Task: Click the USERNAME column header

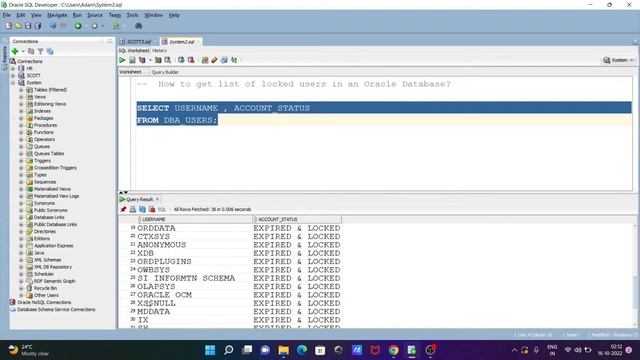Action: [x=195, y=219]
